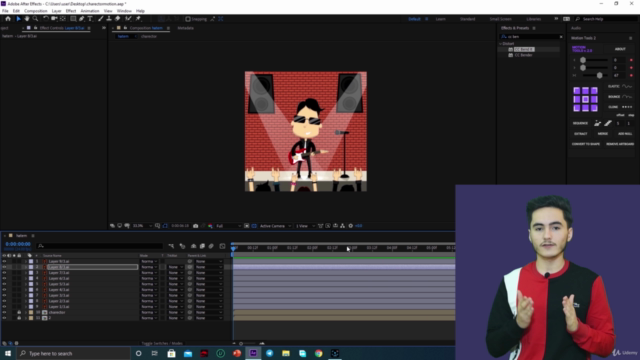Hide Layer 9/3.ai using eye icon
Screen dimensions: 640x360
[4, 261]
